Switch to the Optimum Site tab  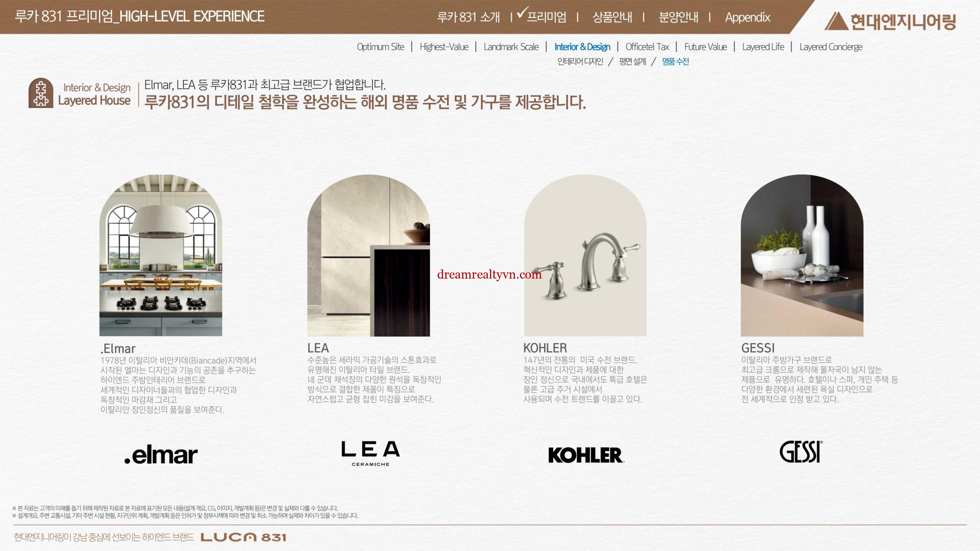[381, 47]
